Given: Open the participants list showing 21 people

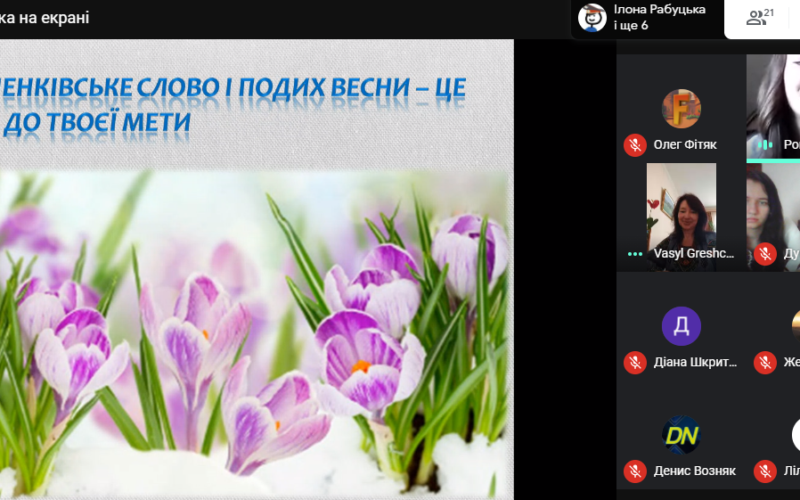Looking at the screenshot, I should coord(761,18).
